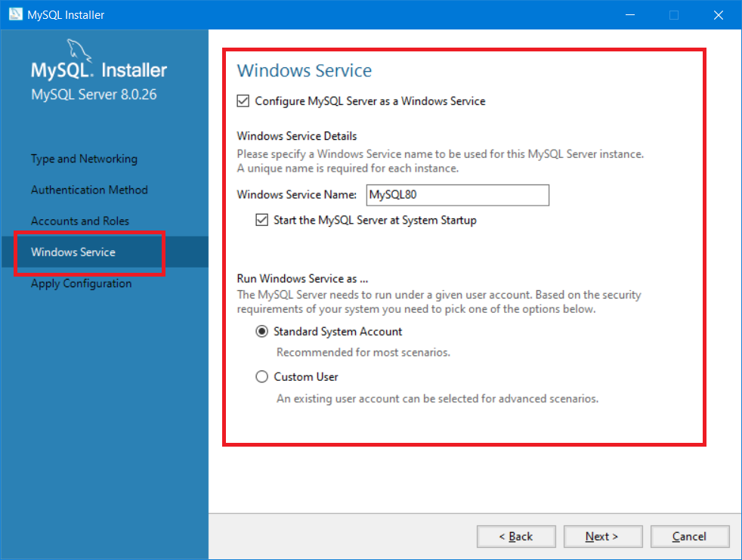742x560 pixels.
Task: Click the Recommended for most scenarios text
Action: tap(363, 352)
